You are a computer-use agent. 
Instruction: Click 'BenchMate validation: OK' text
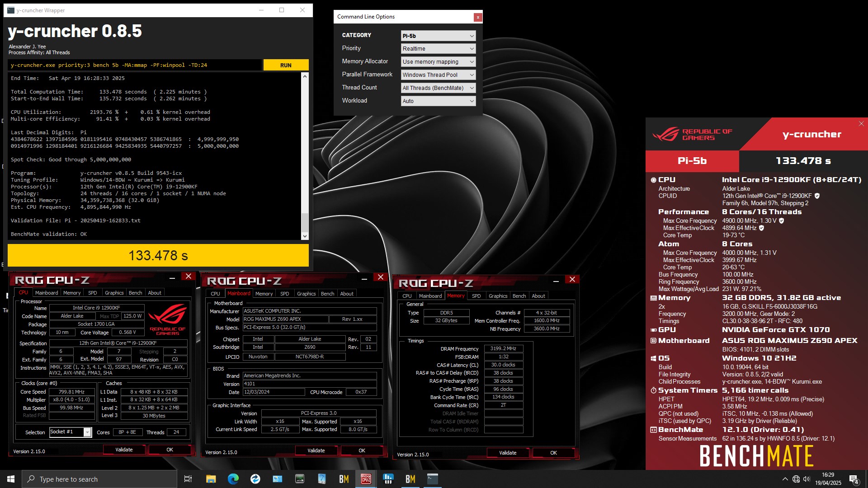point(49,234)
